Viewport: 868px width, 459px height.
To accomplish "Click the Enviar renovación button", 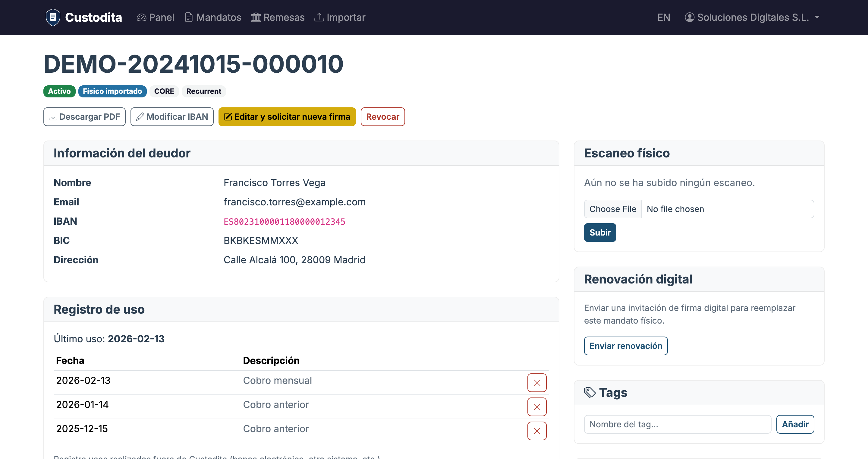I will click(625, 346).
